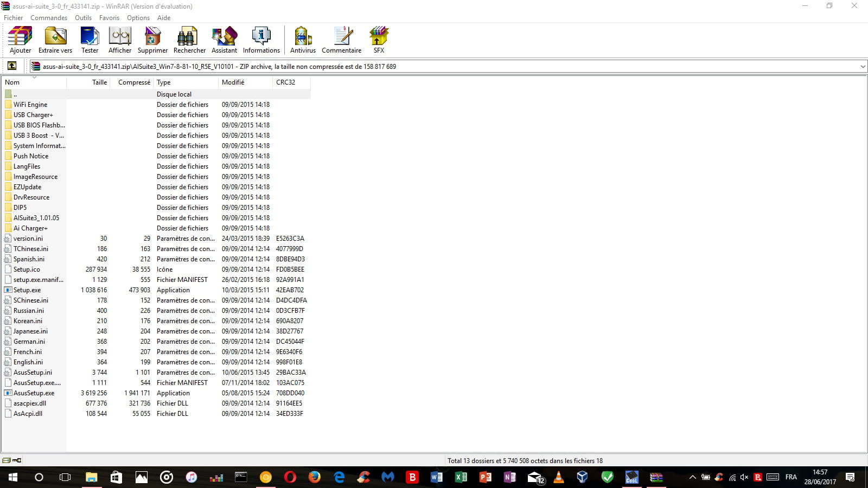Screen dimensions: 868x488
Task: Open the Aide menu
Action: coord(164,18)
